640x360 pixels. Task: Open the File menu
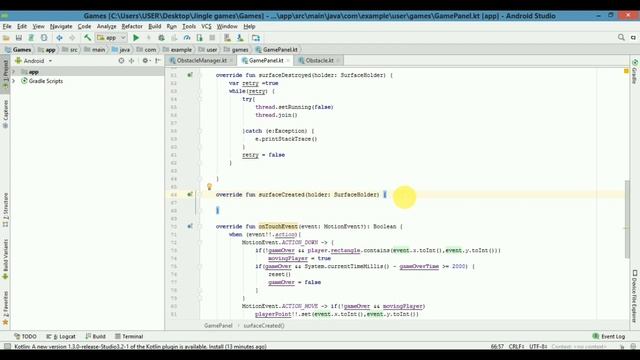coord(7,27)
